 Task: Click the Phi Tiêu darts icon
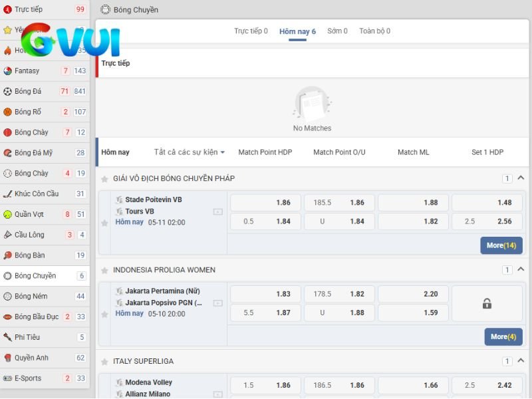pyautogui.click(x=8, y=337)
